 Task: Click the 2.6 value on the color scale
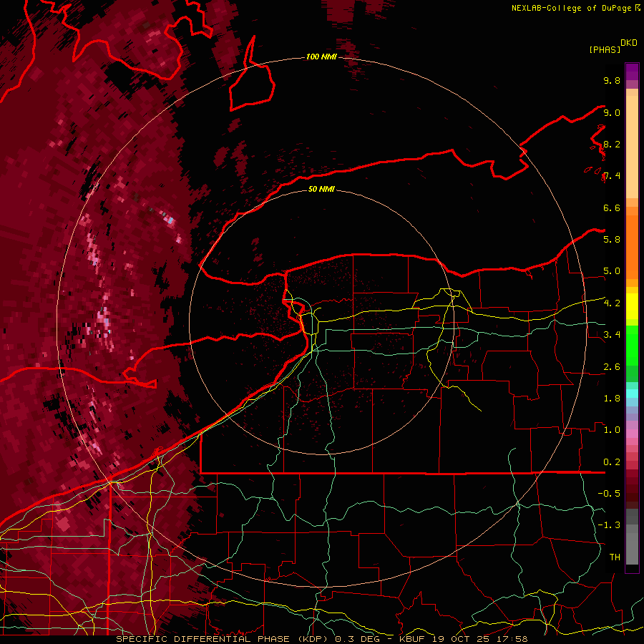(612, 367)
